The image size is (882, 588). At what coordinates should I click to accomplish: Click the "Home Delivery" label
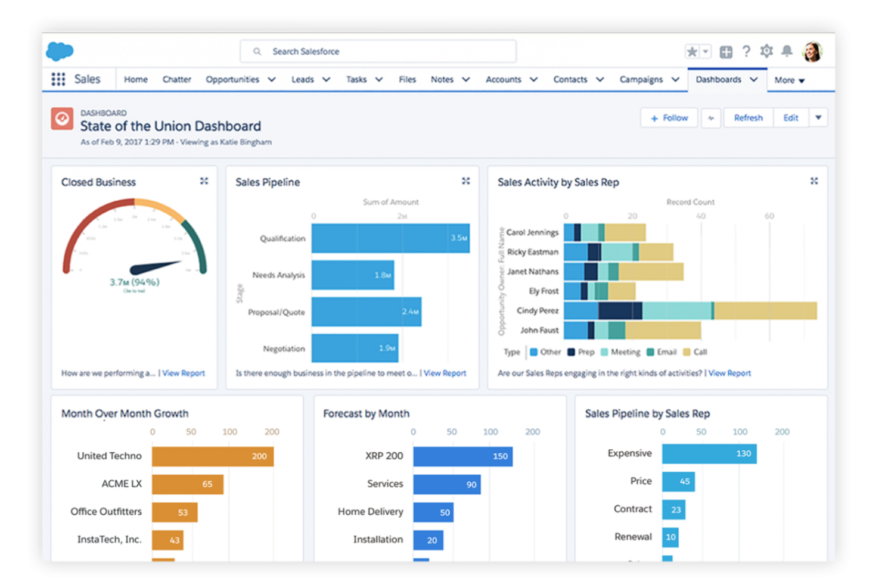click(x=371, y=512)
